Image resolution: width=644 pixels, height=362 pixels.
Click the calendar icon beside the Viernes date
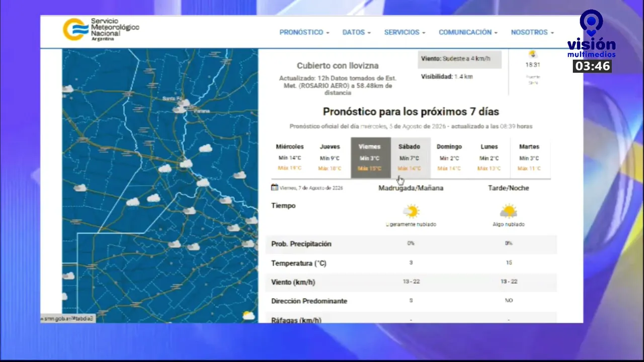pyautogui.click(x=275, y=188)
